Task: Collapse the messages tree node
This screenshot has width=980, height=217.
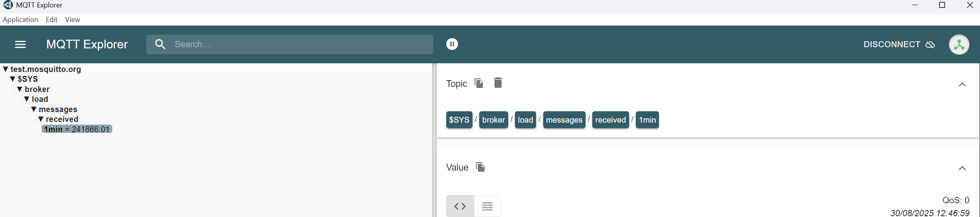Action: [34, 109]
